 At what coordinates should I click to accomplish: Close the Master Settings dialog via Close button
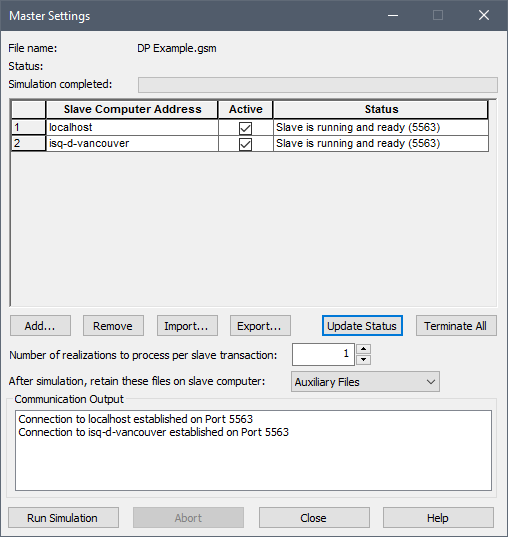coord(314,518)
